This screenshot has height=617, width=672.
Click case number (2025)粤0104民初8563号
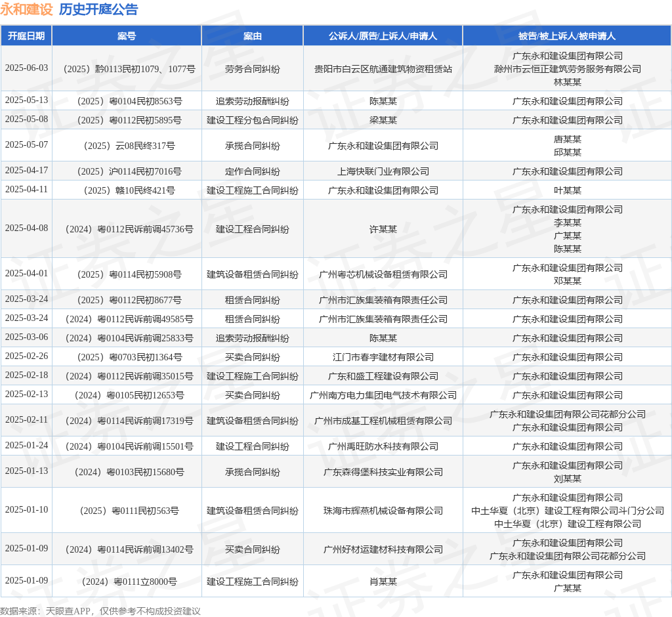coord(129,101)
